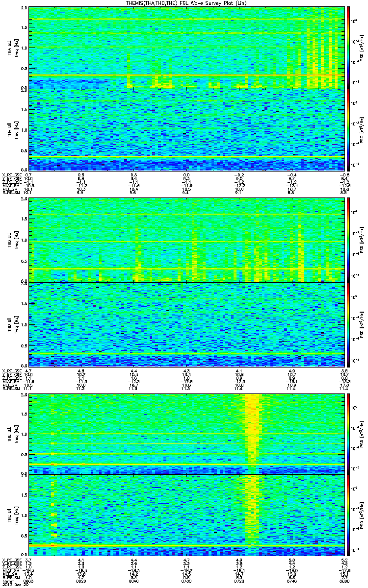The height and width of the screenshot is (588, 368).
Task: Click the PSD [nT²/Hz] label of THA B⊥ panel
Action: tap(362, 48)
